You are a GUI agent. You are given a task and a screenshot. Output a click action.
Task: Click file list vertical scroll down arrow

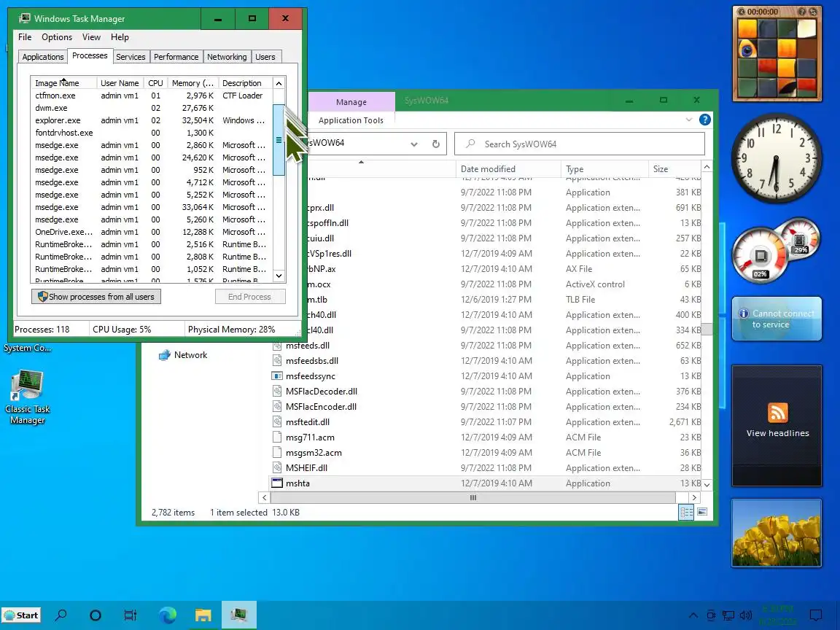(707, 484)
